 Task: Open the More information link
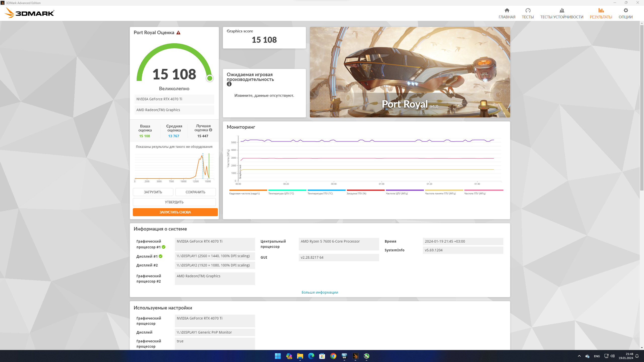tap(319, 292)
